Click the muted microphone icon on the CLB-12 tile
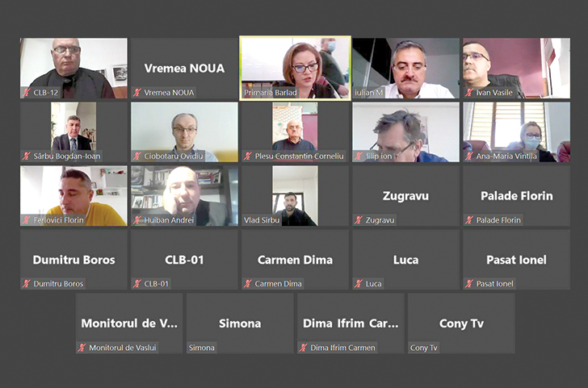Screen dimensions: 588x388 click(x=26, y=93)
